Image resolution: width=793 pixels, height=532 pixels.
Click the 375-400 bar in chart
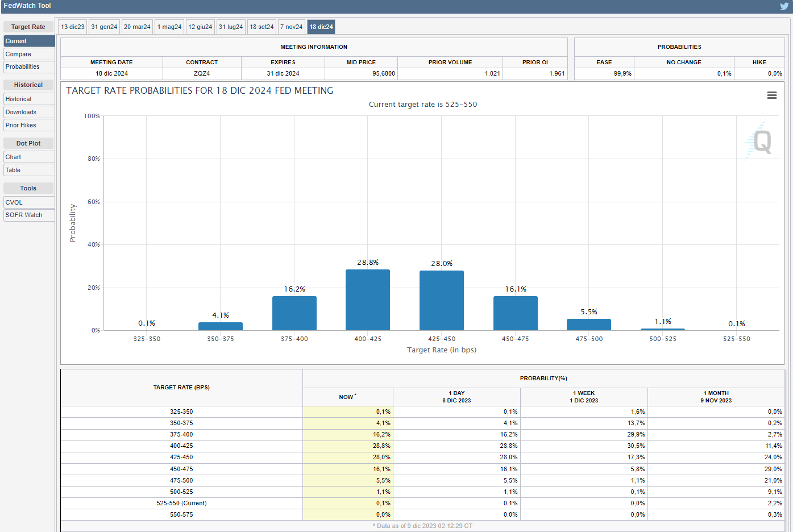pyautogui.click(x=294, y=313)
